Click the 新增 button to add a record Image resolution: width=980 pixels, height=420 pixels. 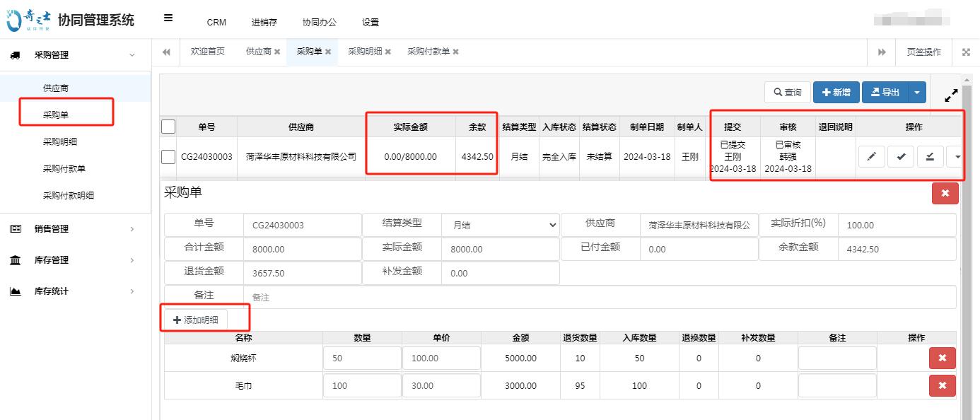pyautogui.click(x=837, y=92)
